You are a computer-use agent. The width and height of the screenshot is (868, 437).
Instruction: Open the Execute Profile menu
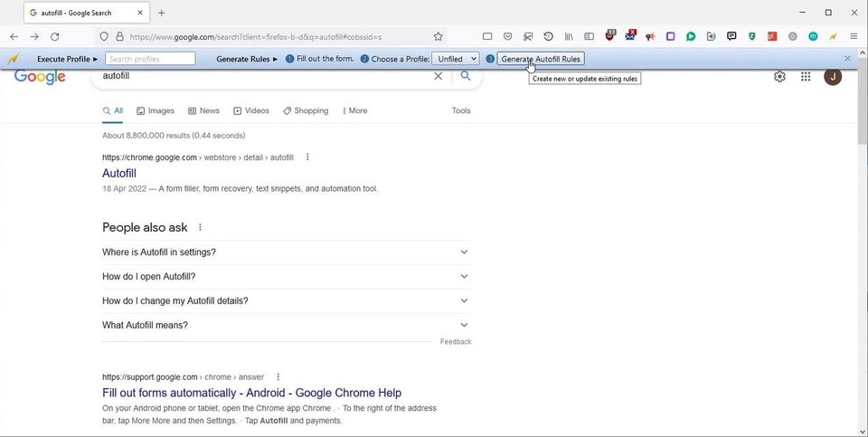(x=67, y=59)
